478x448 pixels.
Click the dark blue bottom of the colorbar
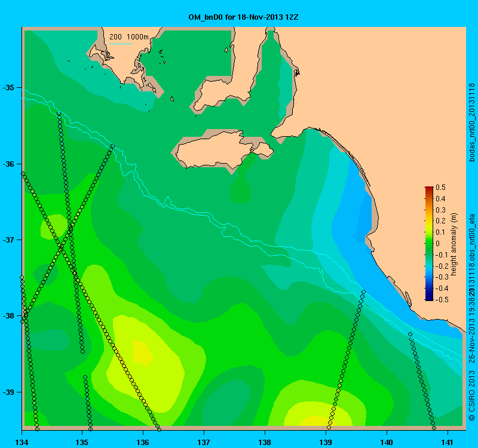click(x=429, y=297)
